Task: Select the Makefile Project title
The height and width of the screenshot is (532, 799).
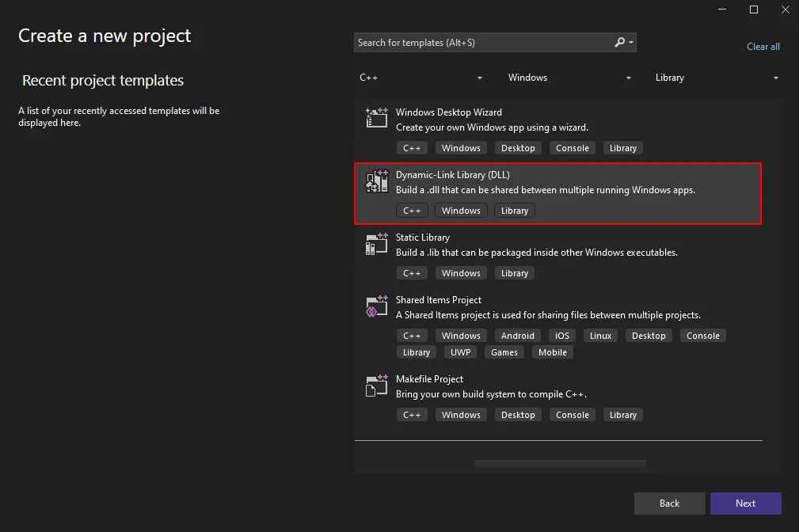Action: click(429, 379)
